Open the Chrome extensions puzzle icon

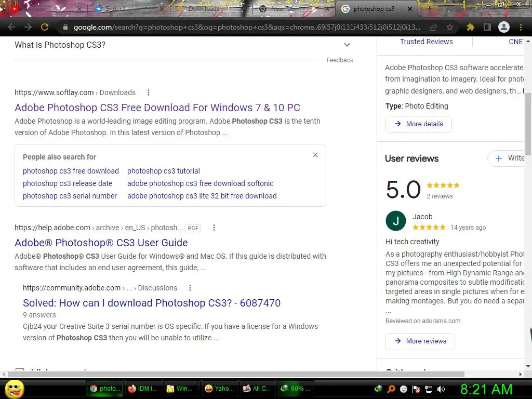tap(470, 27)
